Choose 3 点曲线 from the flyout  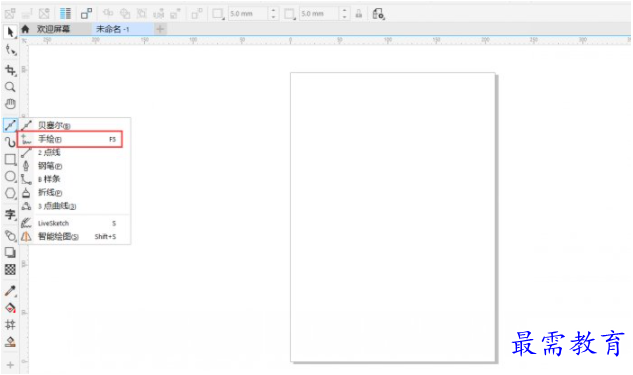tap(74, 206)
